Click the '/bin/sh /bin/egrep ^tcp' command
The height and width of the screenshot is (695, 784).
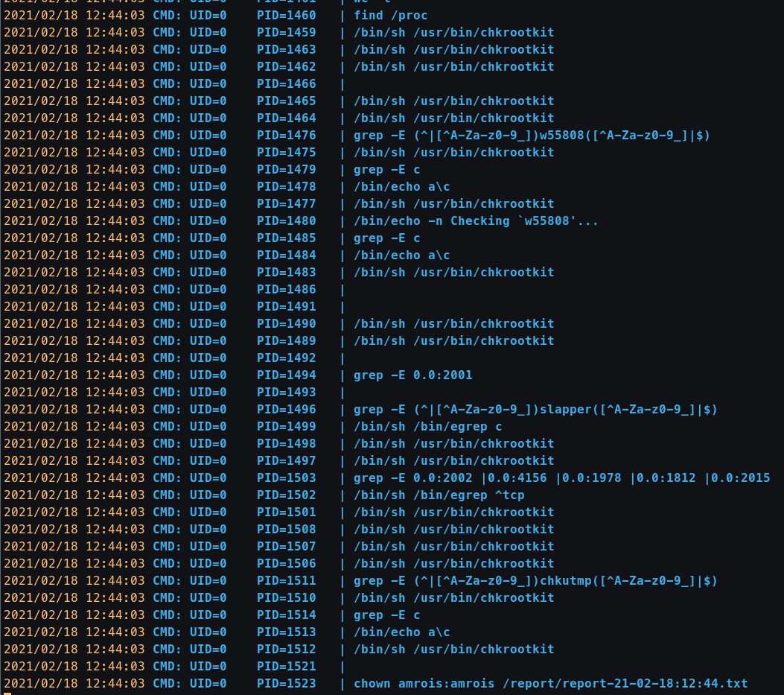tap(439, 495)
